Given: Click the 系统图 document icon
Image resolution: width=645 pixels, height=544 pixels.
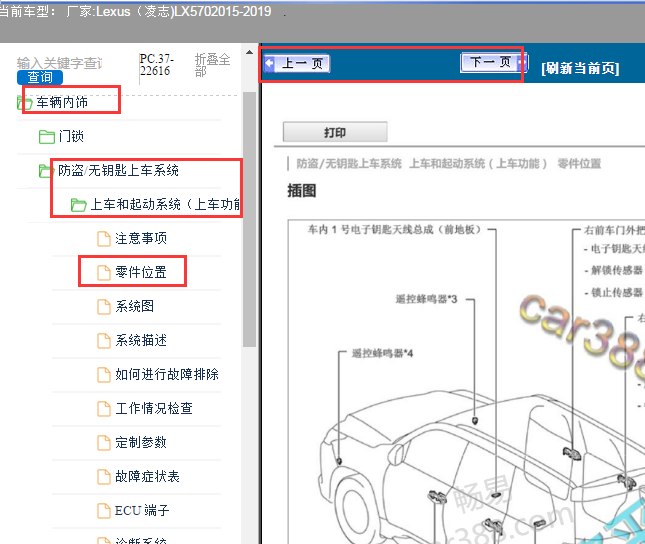Looking at the screenshot, I should pos(104,307).
